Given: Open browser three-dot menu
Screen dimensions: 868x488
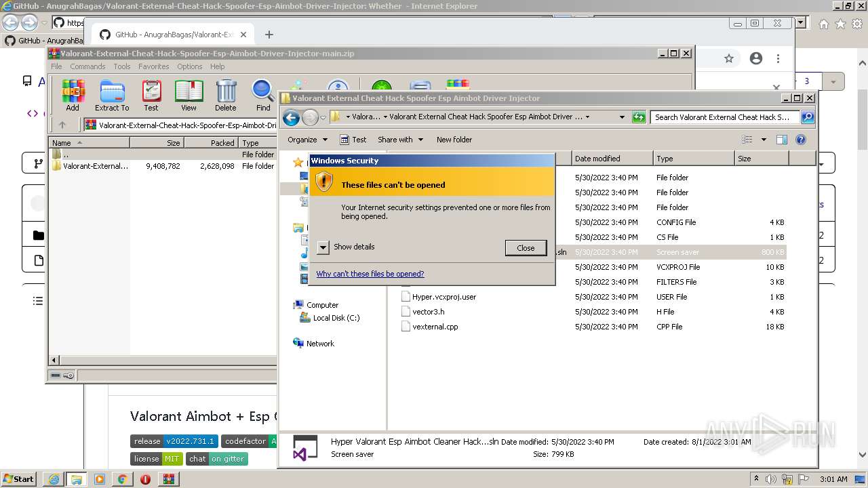Looking at the screenshot, I should (778, 59).
